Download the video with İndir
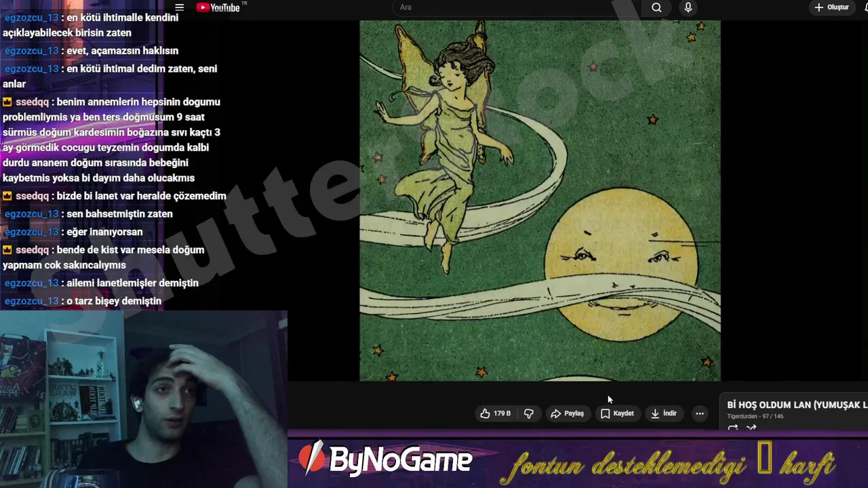The height and width of the screenshot is (488, 868). click(x=663, y=413)
